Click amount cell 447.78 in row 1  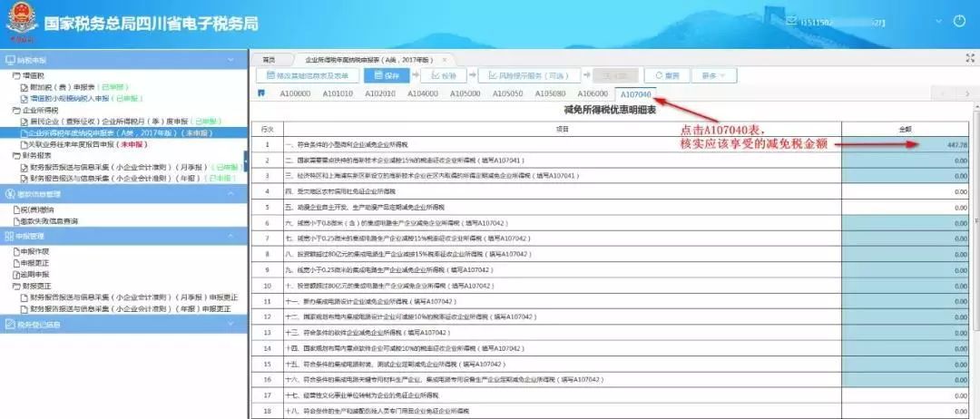pos(906,144)
